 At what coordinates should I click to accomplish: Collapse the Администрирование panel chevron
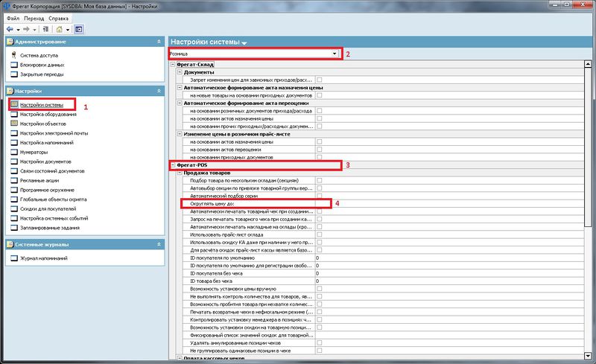click(x=159, y=42)
